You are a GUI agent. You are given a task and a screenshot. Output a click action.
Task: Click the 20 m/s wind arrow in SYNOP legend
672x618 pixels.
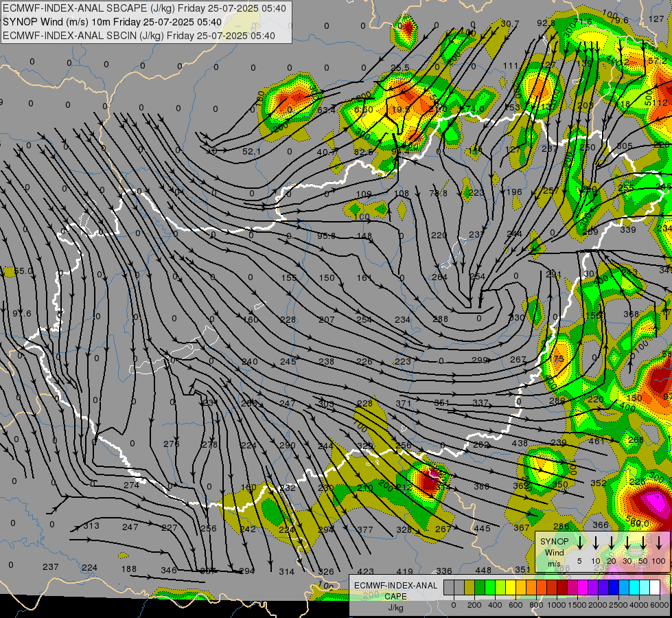(x=612, y=543)
